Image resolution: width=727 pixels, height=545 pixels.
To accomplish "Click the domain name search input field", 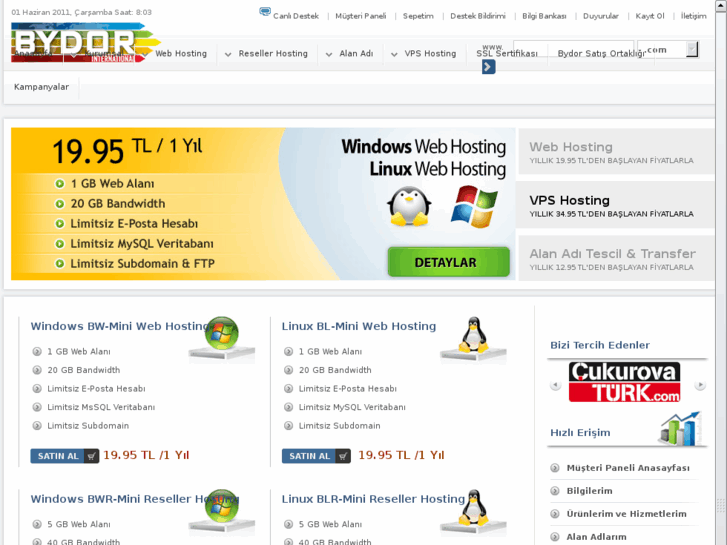I will pyautogui.click(x=573, y=49).
